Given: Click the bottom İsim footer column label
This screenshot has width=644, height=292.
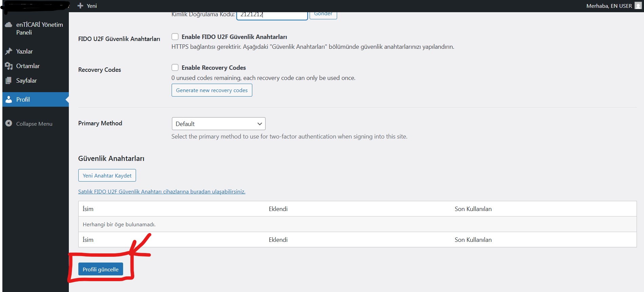Looking at the screenshot, I should [x=88, y=240].
